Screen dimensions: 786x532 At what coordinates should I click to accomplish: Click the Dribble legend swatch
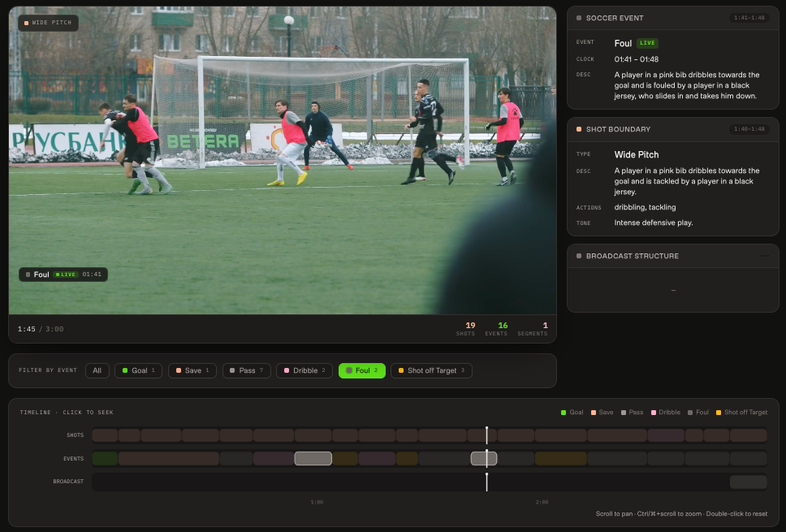[x=654, y=413]
